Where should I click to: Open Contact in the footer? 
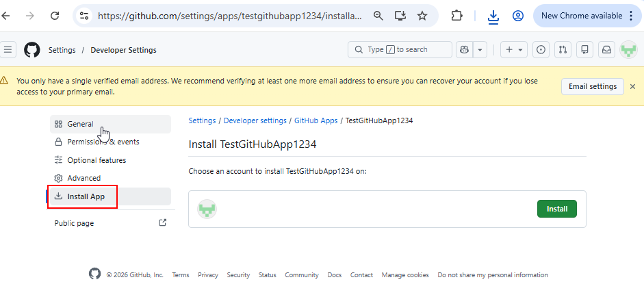pyautogui.click(x=361, y=275)
